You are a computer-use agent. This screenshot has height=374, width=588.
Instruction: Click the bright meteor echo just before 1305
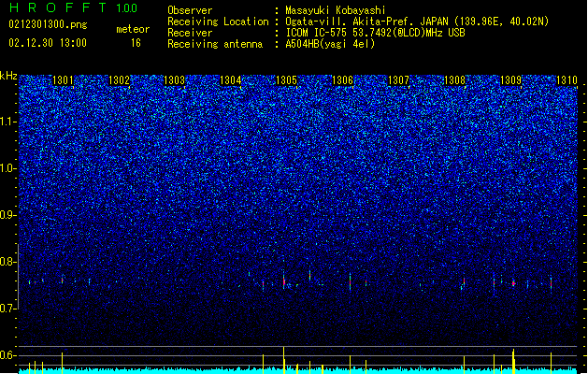(284, 280)
